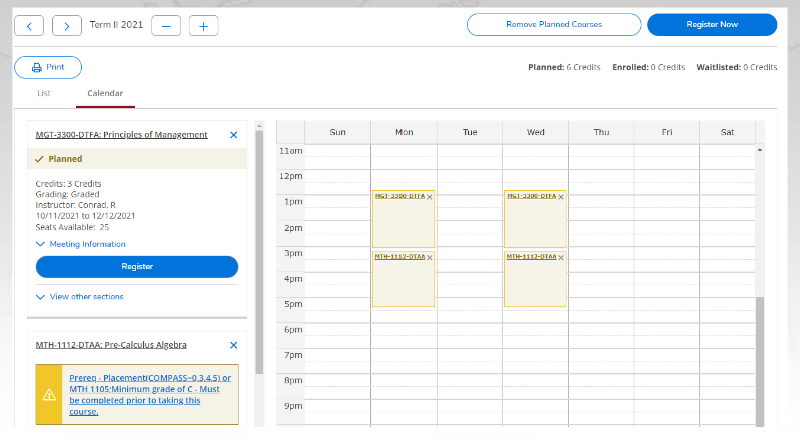Expand View other sections
This screenshot has height=444, width=800.
(x=80, y=297)
